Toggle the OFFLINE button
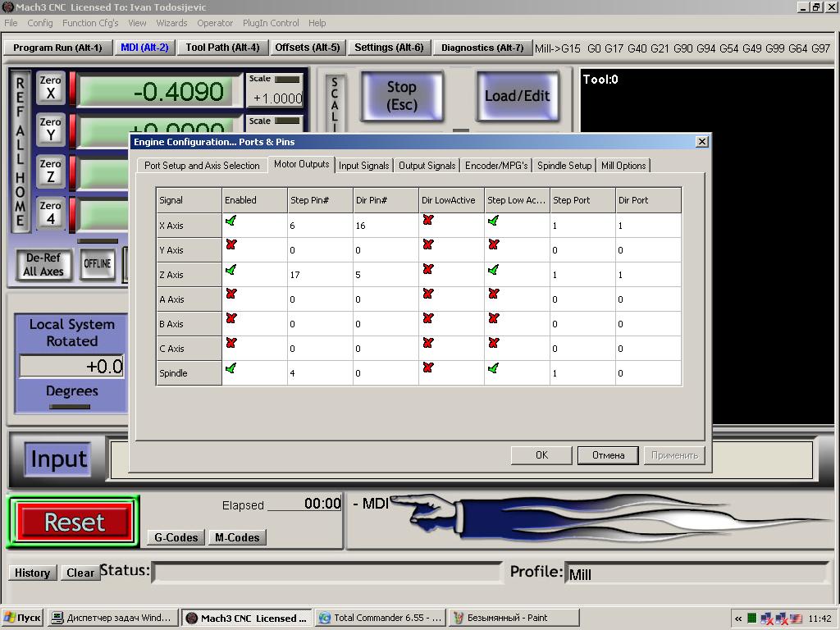 (x=97, y=263)
